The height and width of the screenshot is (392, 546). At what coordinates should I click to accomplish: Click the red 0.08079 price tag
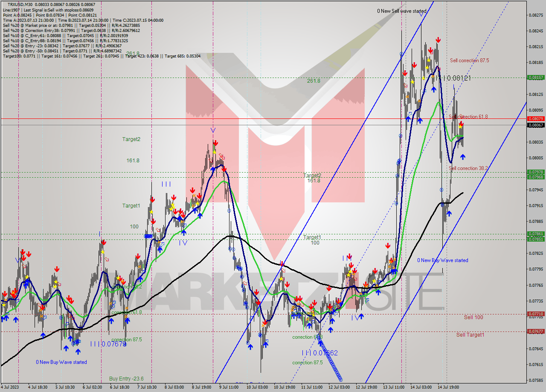pyautogui.click(x=535, y=118)
